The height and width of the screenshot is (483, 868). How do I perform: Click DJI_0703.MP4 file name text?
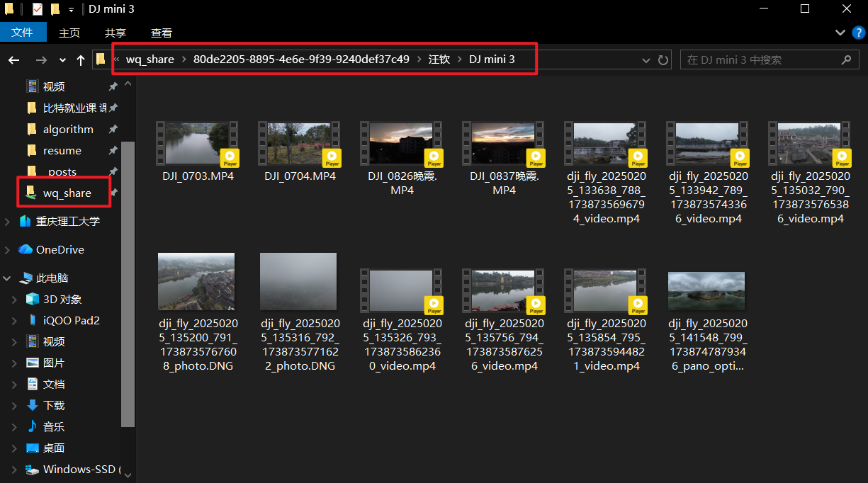(198, 176)
